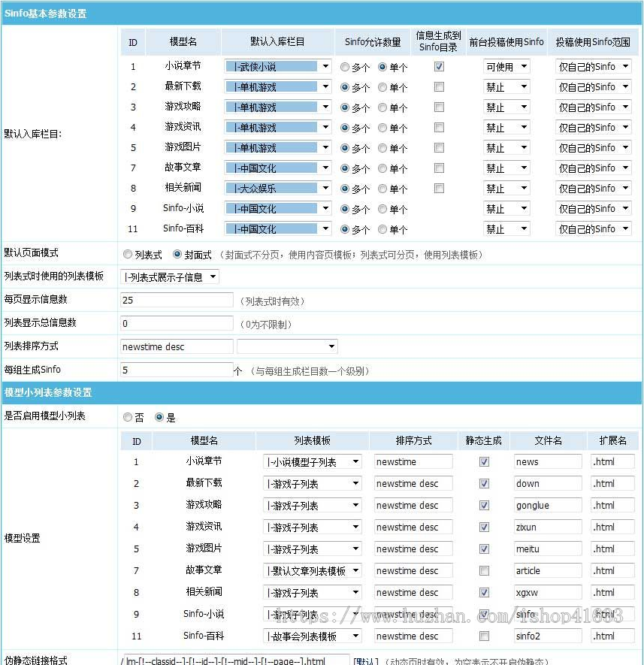Open 默认入库栏目 dropdown for 最新下载
This screenshot has height=665, width=644.
point(278,87)
